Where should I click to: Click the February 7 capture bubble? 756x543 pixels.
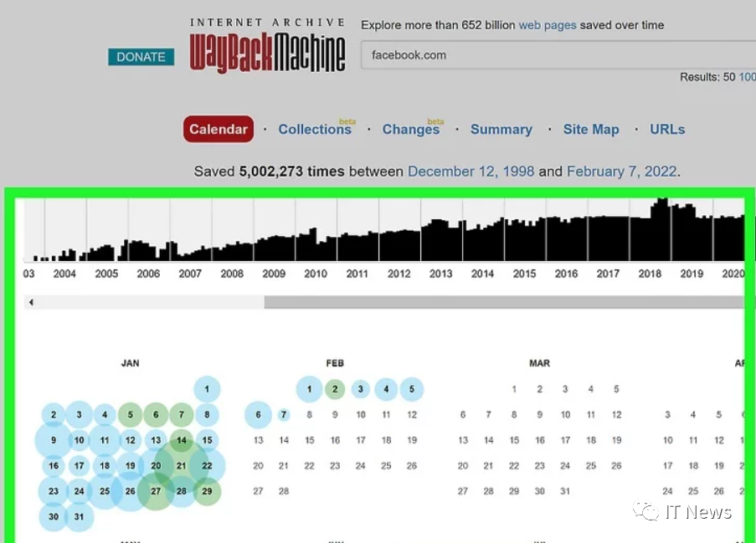(284, 414)
